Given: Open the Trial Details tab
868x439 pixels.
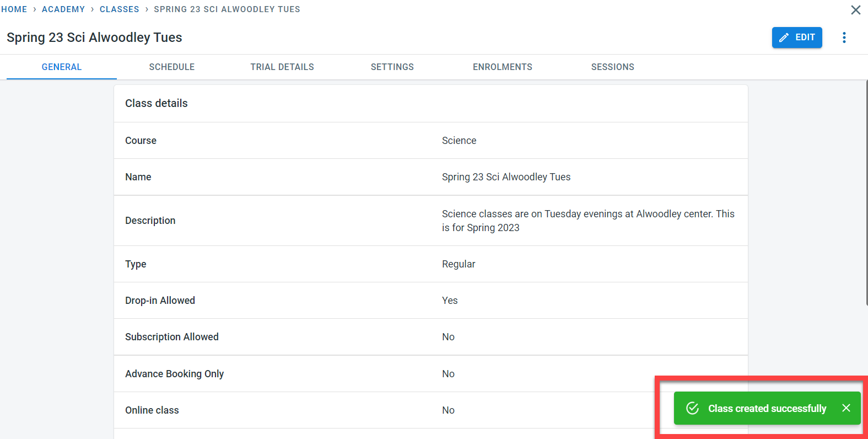Looking at the screenshot, I should 282,67.
